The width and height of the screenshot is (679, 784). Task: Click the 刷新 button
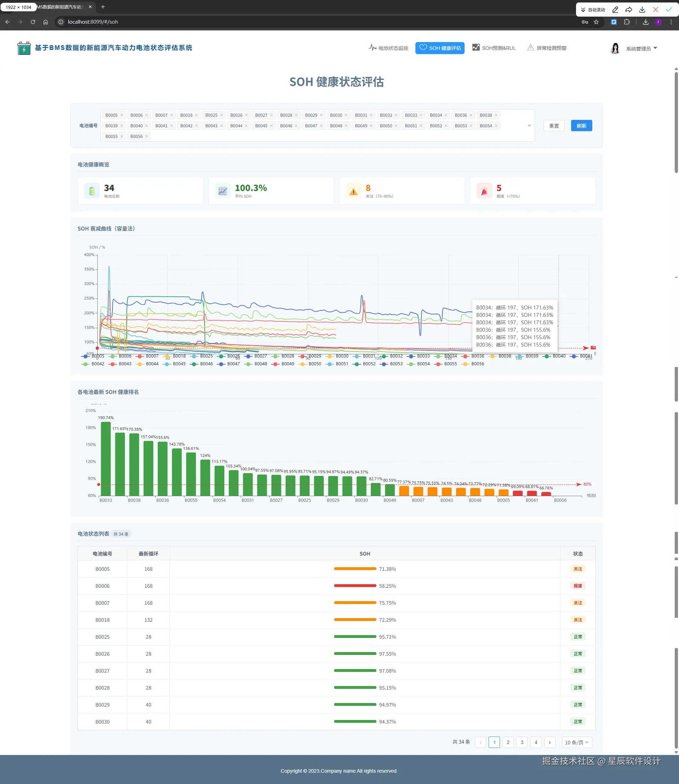(581, 126)
